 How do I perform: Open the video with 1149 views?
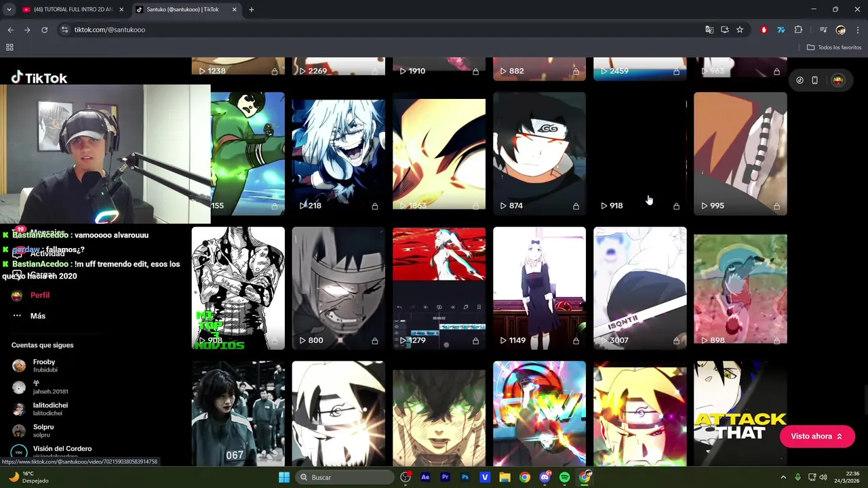(x=539, y=289)
